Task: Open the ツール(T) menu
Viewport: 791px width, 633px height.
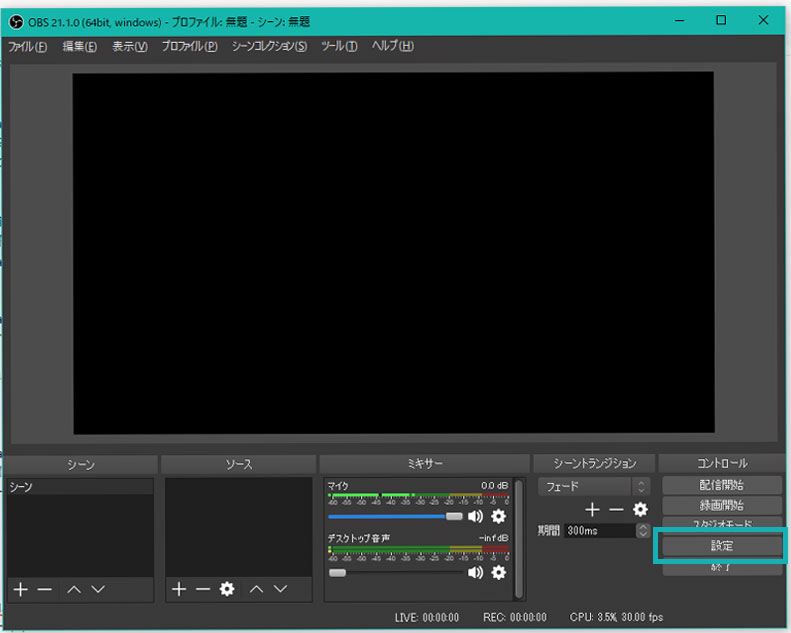Action: (340, 47)
